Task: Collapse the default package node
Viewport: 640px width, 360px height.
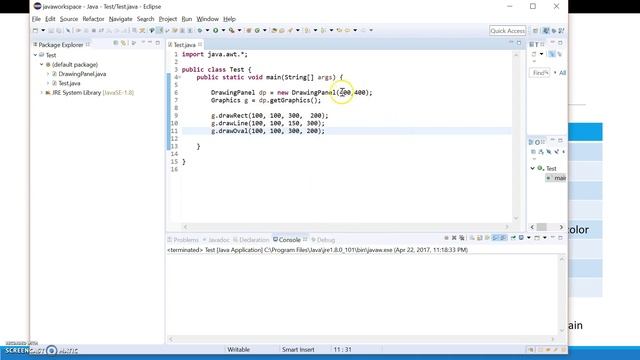Action: [41, 64]
